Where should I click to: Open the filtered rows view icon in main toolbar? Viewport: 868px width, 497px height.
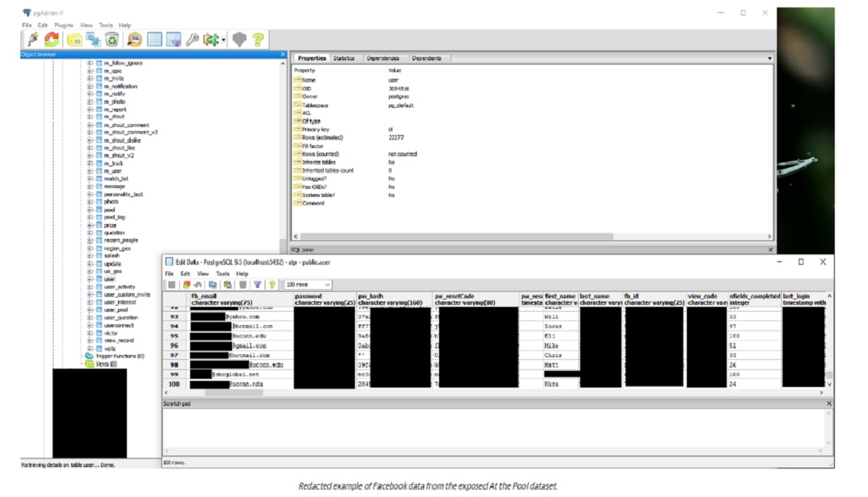click(x=174, y=40)
